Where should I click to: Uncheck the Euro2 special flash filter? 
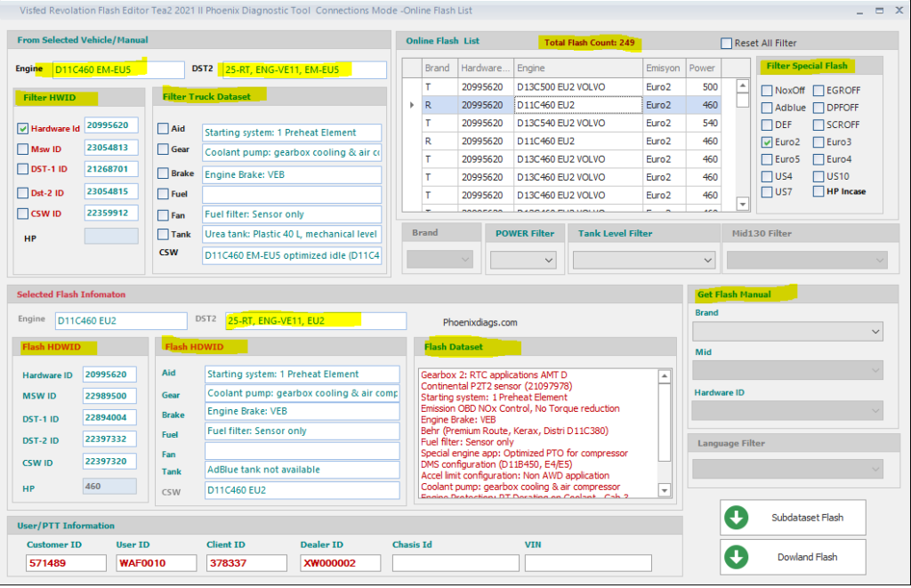(767, 142)
